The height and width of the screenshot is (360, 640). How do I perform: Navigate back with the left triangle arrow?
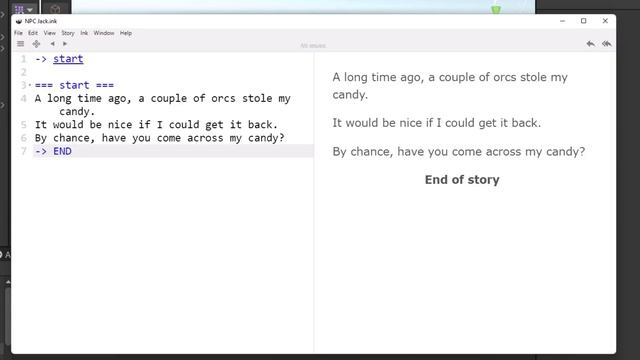[x=52, y=44]
